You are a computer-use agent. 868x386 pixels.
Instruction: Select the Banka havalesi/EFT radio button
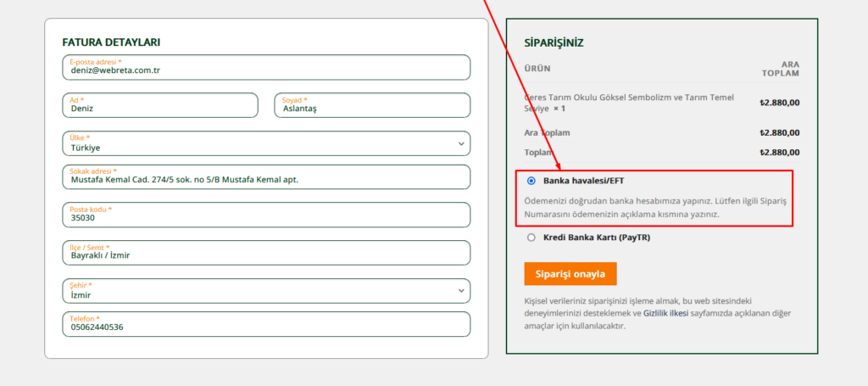pos(531,181)
